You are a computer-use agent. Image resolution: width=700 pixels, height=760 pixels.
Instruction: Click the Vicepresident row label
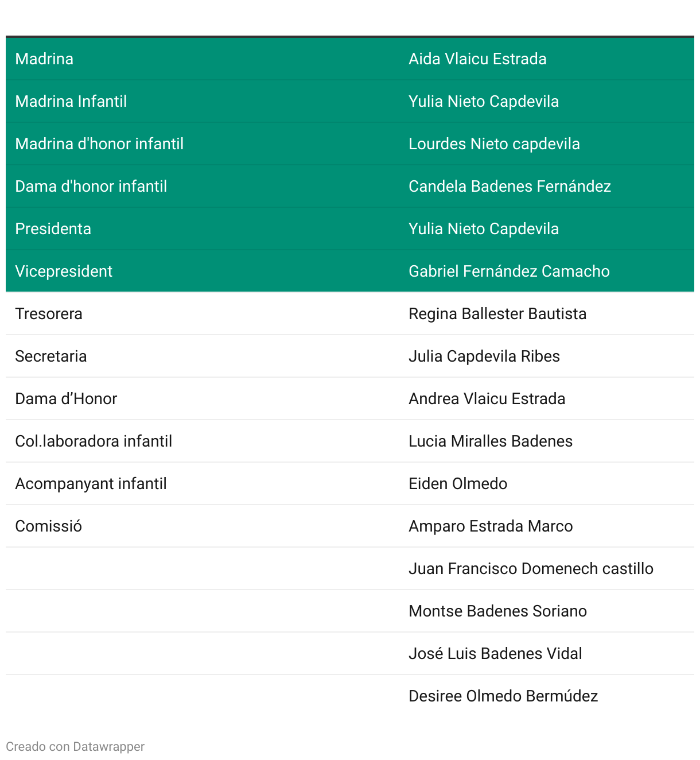[64, 272]
